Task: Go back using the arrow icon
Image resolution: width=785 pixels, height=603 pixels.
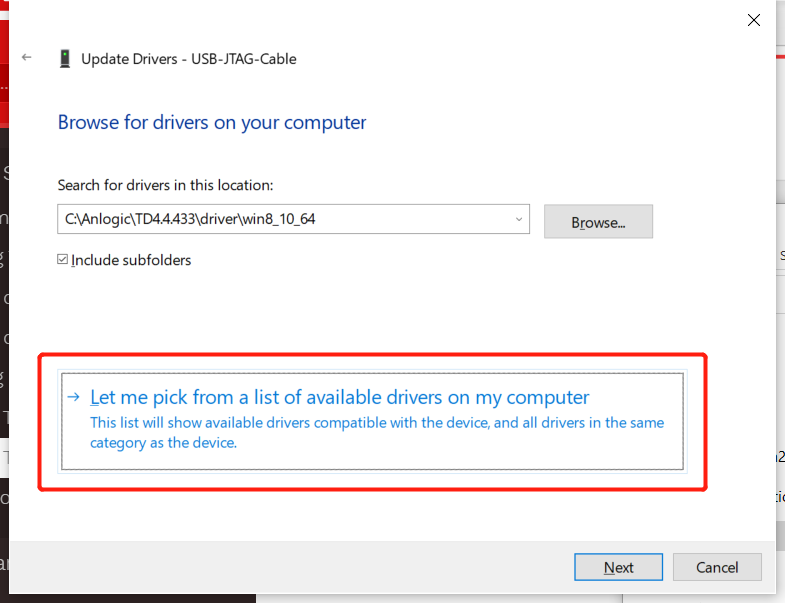Action: pyautogui.click(x=27, y=58)
